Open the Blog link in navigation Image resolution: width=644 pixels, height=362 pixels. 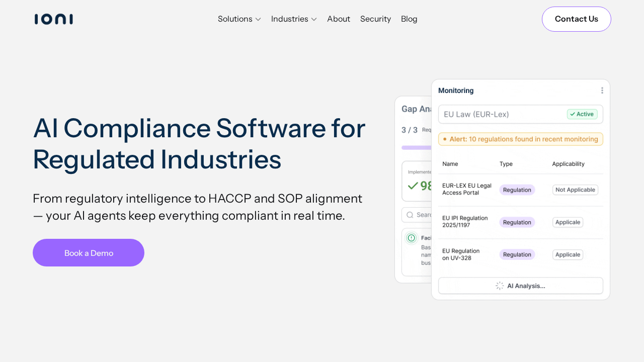409,19
